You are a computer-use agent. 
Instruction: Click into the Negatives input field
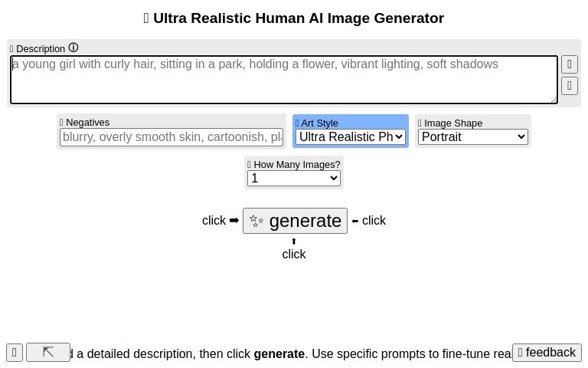[171, 137]
